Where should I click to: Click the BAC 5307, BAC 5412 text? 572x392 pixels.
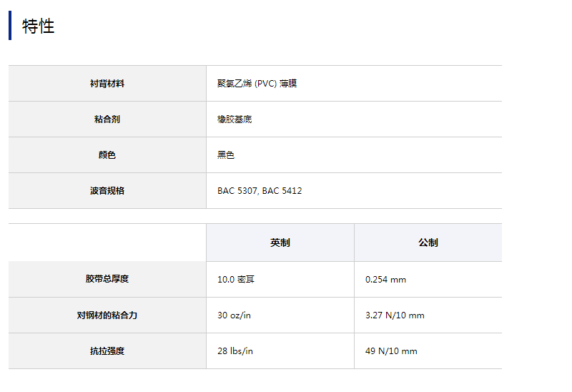(x=260, y=191)
